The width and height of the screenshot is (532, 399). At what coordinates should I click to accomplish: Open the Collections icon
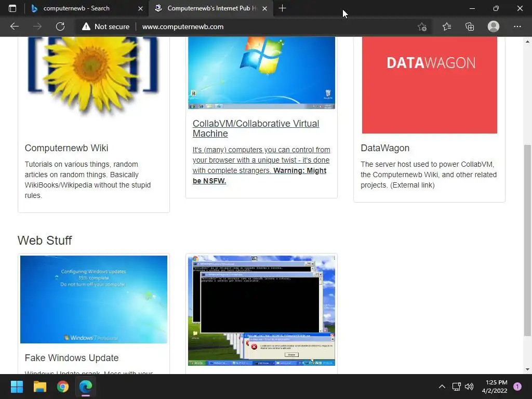pyautogui.click(x=470, y=26)
